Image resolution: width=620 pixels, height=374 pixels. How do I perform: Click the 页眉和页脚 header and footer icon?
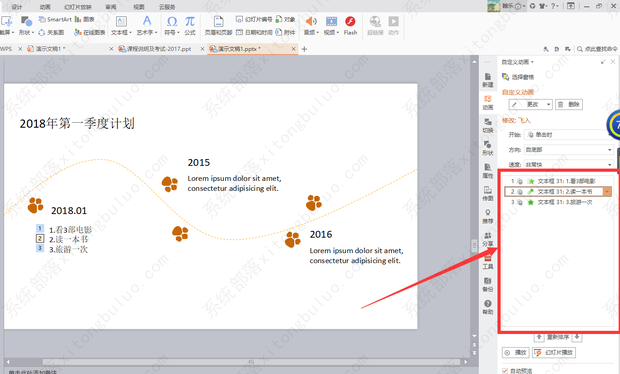pyautogui.click(x=218, y=25)
